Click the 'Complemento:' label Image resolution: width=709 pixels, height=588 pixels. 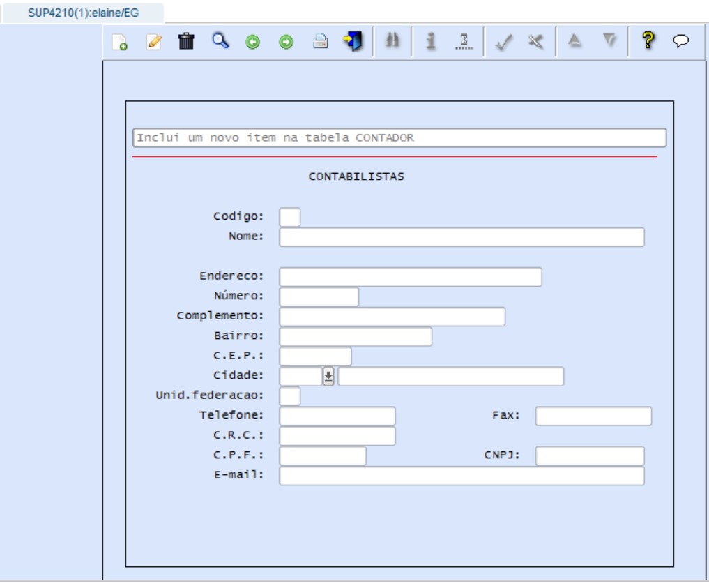pyautogui.click(x=220, y=316)
